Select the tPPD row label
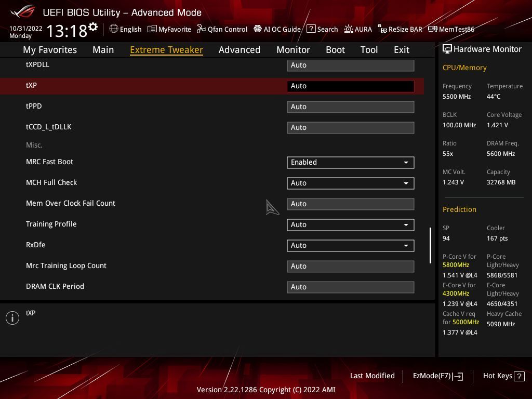The height and width of the screenshot is (399, 532). click(x=34, y=106)
